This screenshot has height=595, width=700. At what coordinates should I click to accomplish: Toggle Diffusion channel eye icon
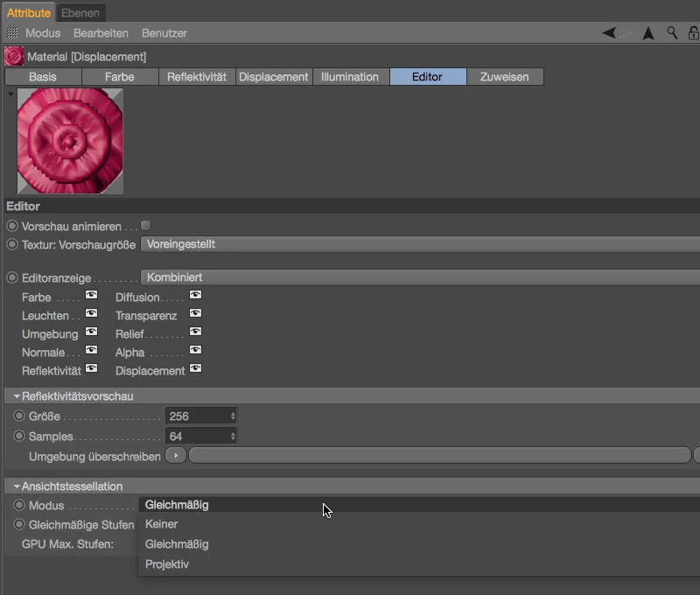point(195,295)
